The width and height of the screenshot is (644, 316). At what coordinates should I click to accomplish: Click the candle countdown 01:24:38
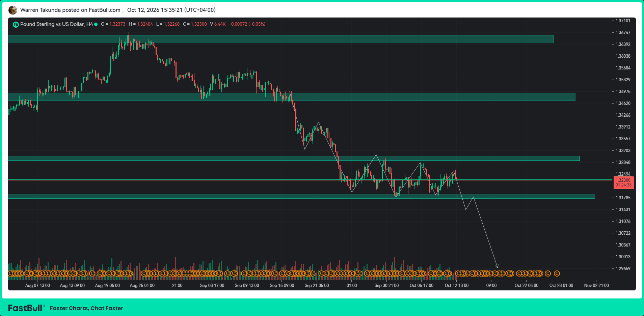coord(623,185)
